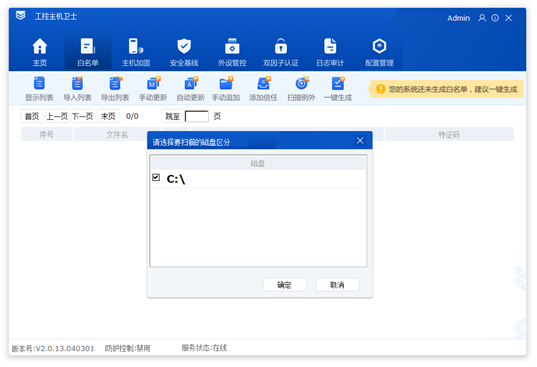Open the 日志审计 log audit section
This screenshot has height=367, width=537.
pos(330,52)
